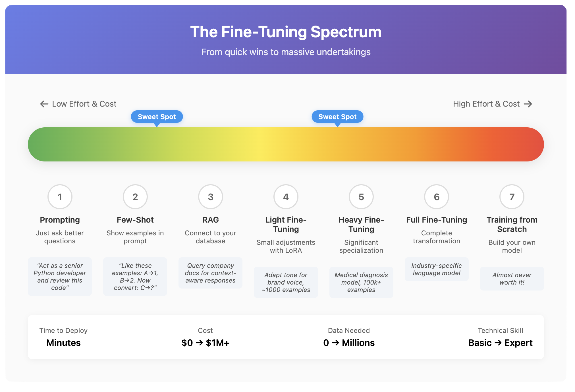
Task: Click the right Sweet Spot badge
Action: (337, 117)
